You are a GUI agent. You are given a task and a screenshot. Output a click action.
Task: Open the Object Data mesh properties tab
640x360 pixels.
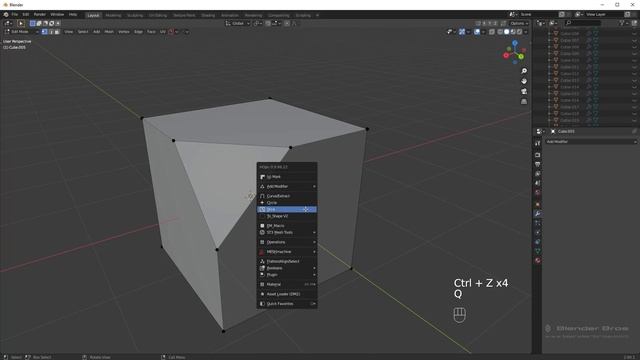(x=538, y=251)
